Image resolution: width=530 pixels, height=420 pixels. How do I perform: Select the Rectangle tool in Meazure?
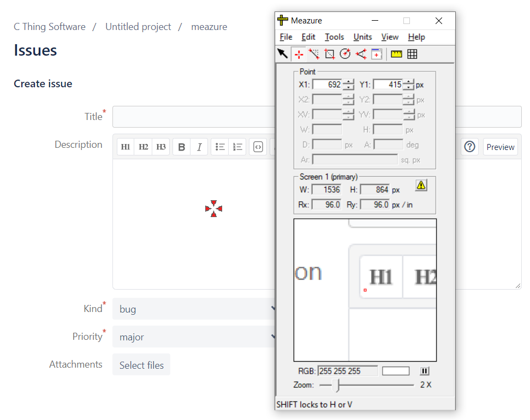[x=330, y=53]
